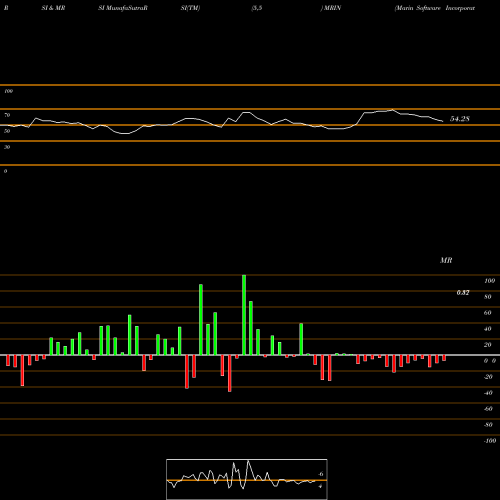Click the tallest green bar in MR chart
Screen dimensions: 500x500
point(244,315)
